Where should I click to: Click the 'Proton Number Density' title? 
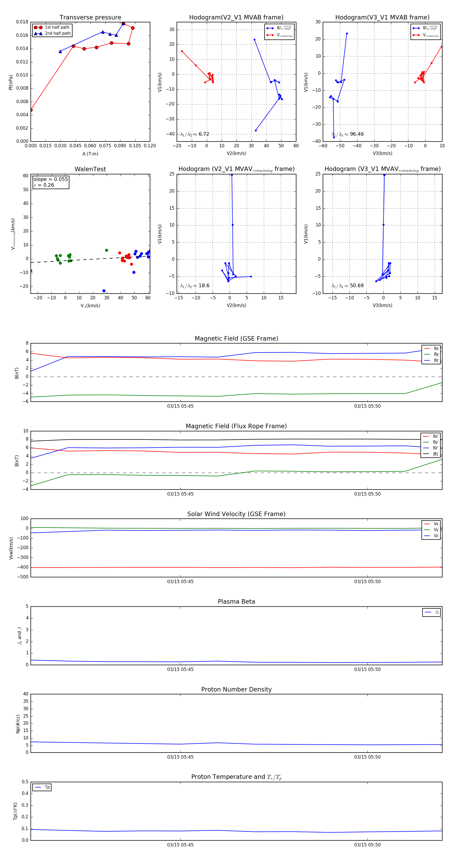click(236, 689)
